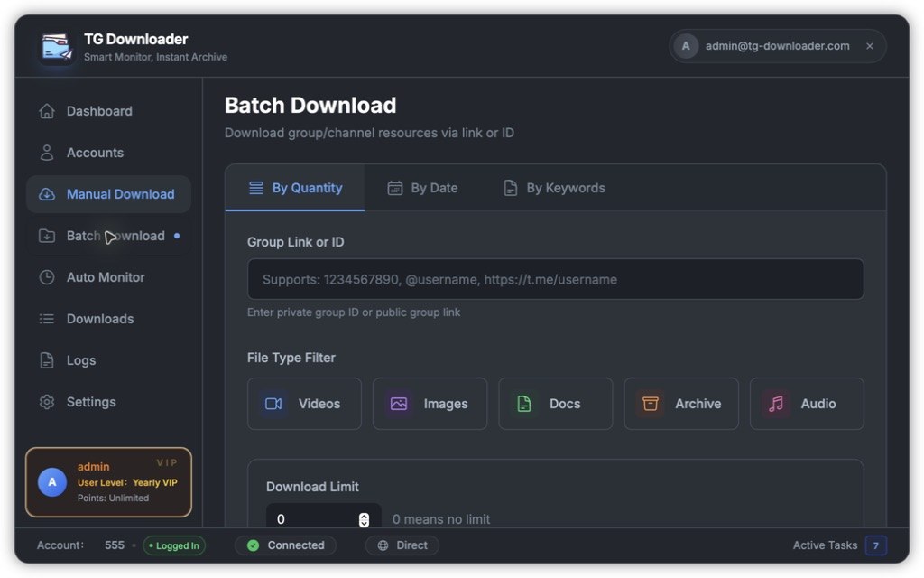Toggle the Archive file type filter
The image size is (924, 578).
[680, 404]
